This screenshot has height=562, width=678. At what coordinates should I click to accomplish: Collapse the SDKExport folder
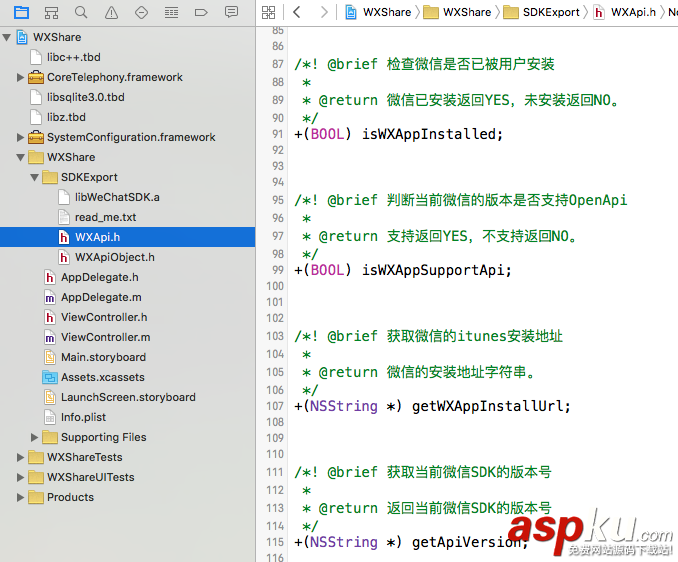[34, 177]
